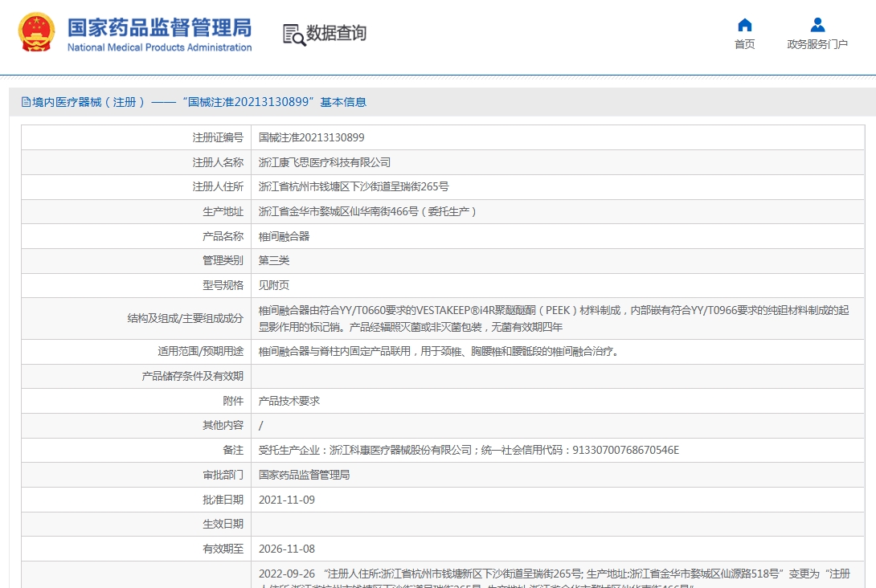Select 国家药品监督管理局 approval department value

[304, 475]
